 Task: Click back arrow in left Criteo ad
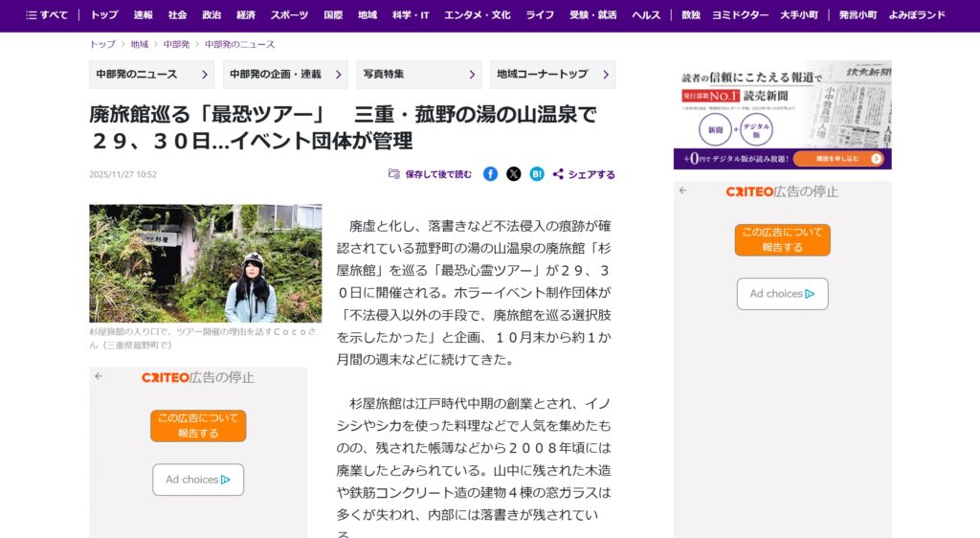[99, 376]
